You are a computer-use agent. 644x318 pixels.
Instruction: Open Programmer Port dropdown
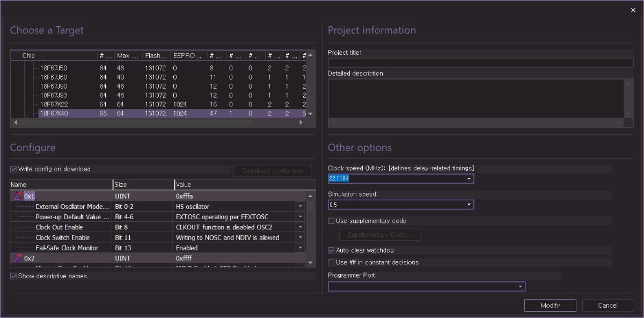(x=520, y=287)
